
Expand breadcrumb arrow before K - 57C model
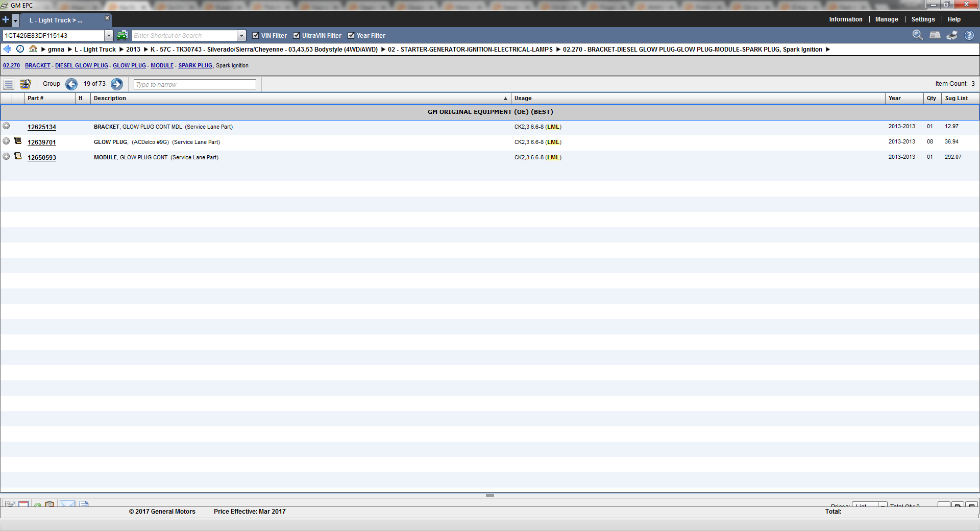146,50
